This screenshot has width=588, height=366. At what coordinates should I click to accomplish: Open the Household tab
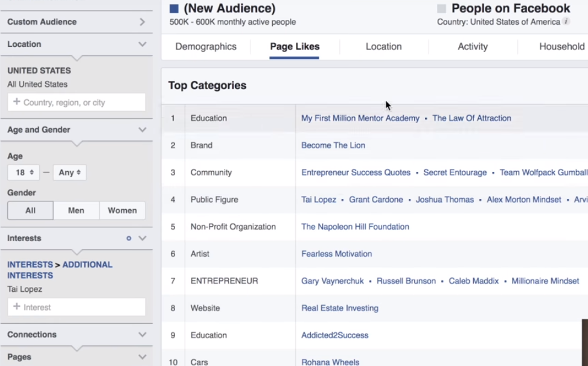(x=562, y=46)
